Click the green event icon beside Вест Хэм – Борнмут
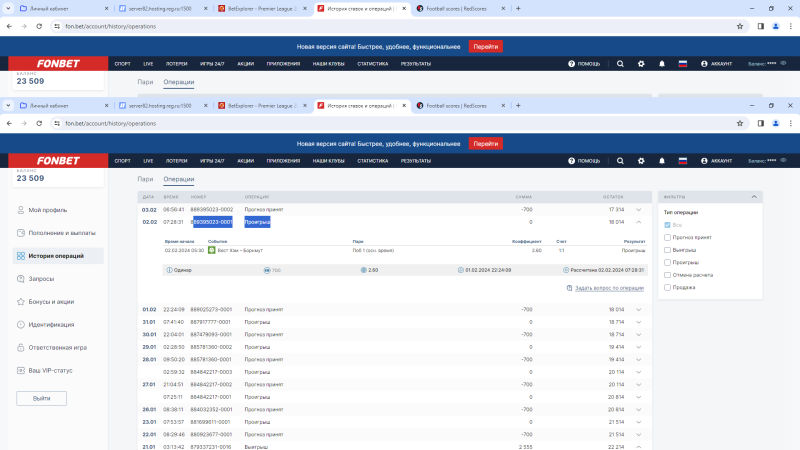Viewport: 800px width, 450px height. [212, 249]
